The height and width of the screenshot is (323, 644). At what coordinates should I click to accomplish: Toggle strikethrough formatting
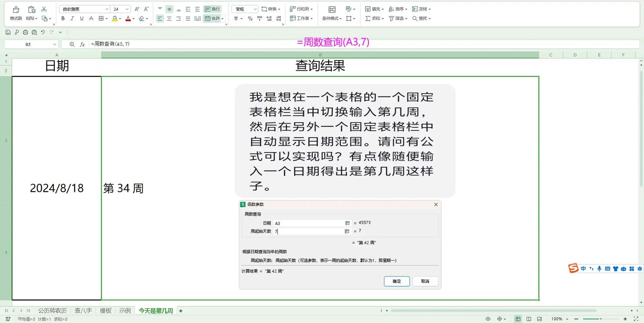[x=91, y=19]
